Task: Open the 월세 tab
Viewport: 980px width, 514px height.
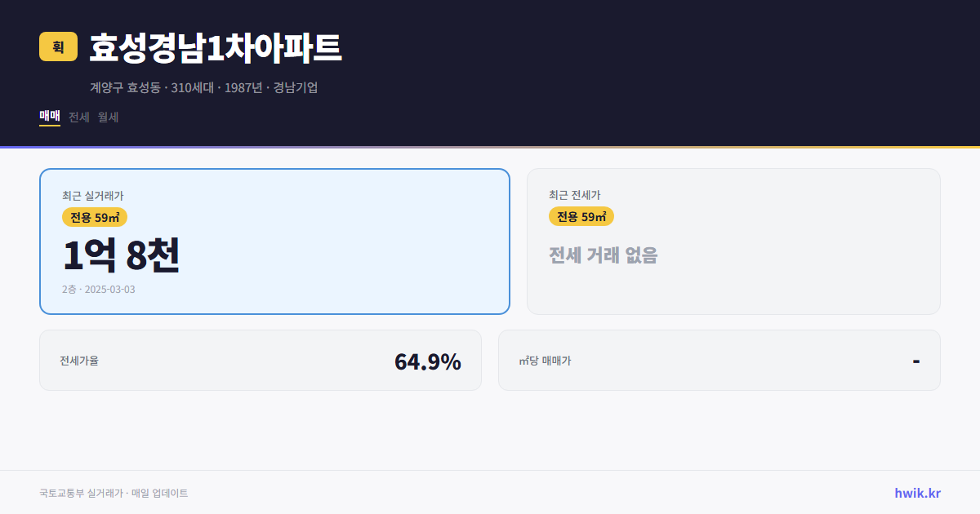Action: [x=106, y=117]
